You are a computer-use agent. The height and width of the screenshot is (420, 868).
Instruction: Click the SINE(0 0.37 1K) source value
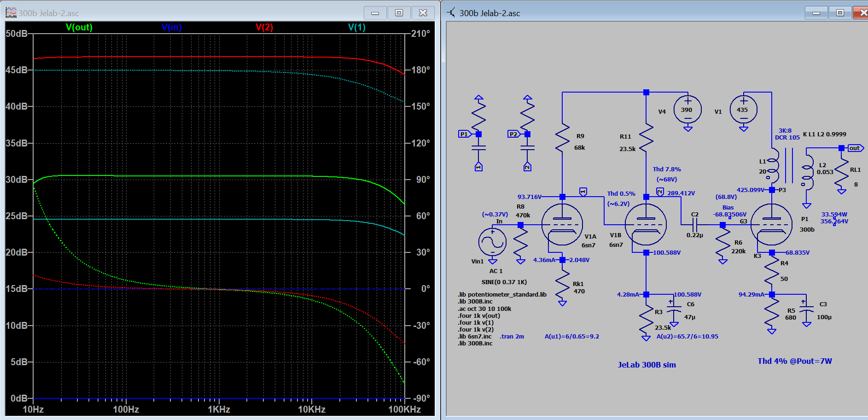(x=504, y=282)
